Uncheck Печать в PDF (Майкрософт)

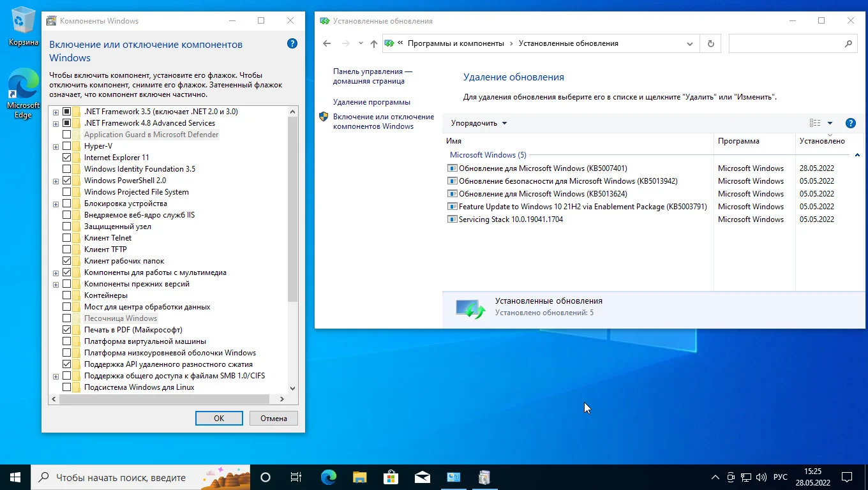tap(67, 330)
